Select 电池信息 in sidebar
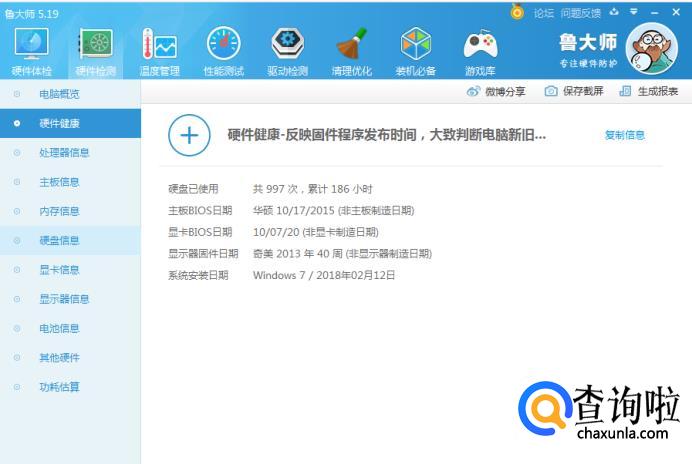Screen dimensions: 692x464 [70, 328]
